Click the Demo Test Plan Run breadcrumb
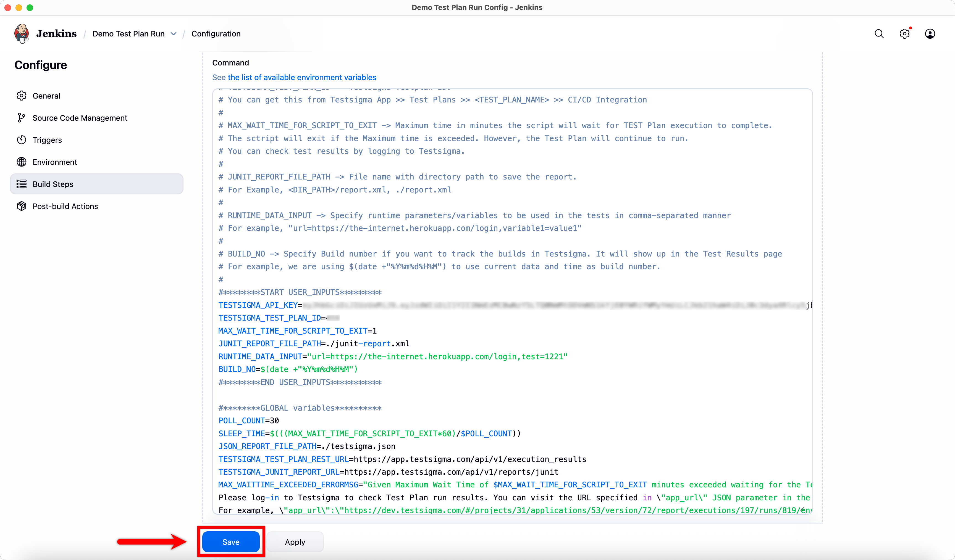Screen dimensions: 955x560 click(x=128, y=34)
